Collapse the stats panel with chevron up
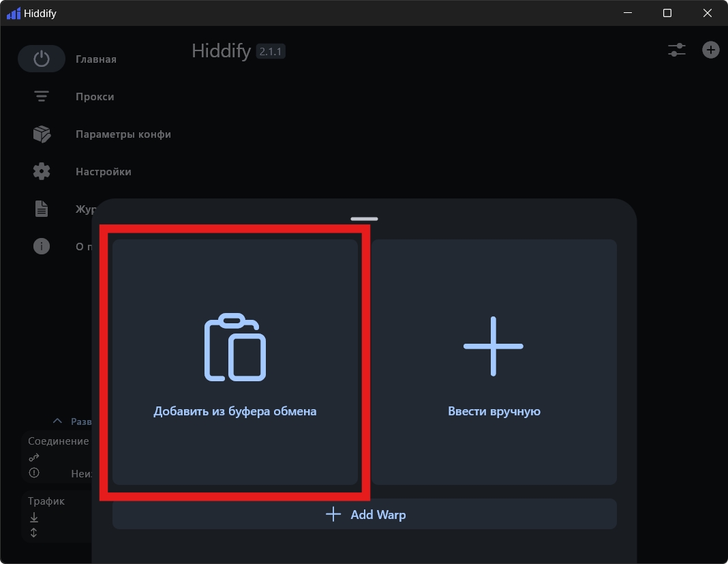 pos(58,421)
